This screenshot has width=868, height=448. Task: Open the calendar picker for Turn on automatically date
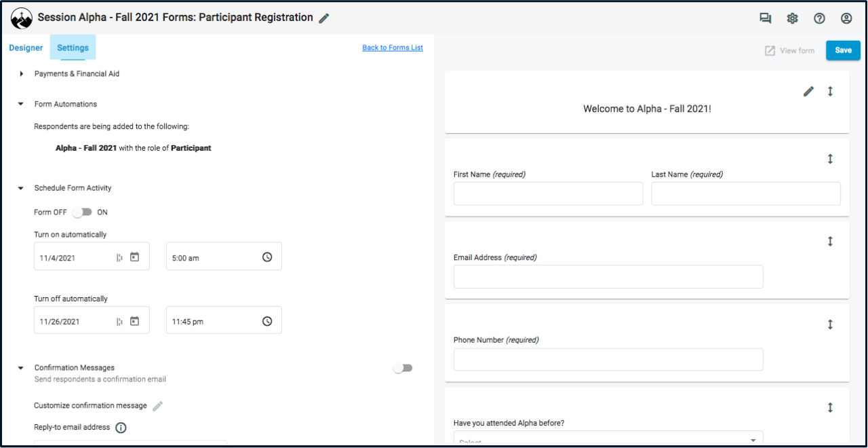tap(135, 256)
